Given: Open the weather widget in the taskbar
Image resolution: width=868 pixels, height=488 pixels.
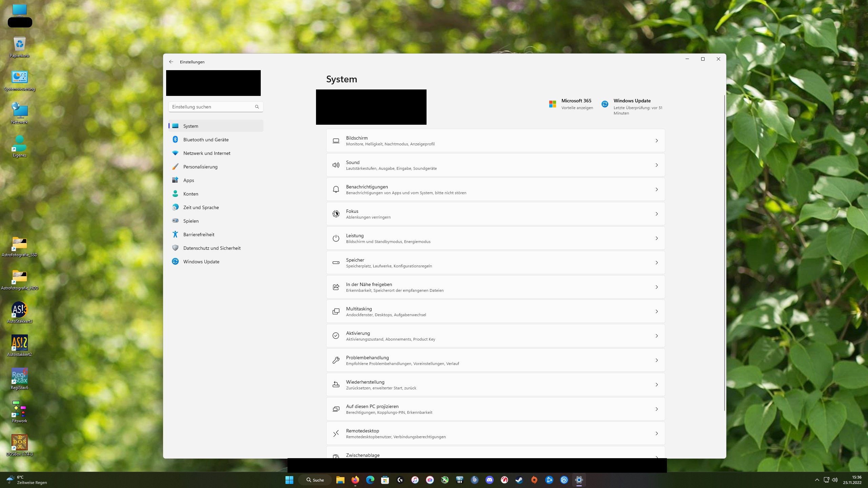Looking at the screenshot, I should click(x=27, y=480).
